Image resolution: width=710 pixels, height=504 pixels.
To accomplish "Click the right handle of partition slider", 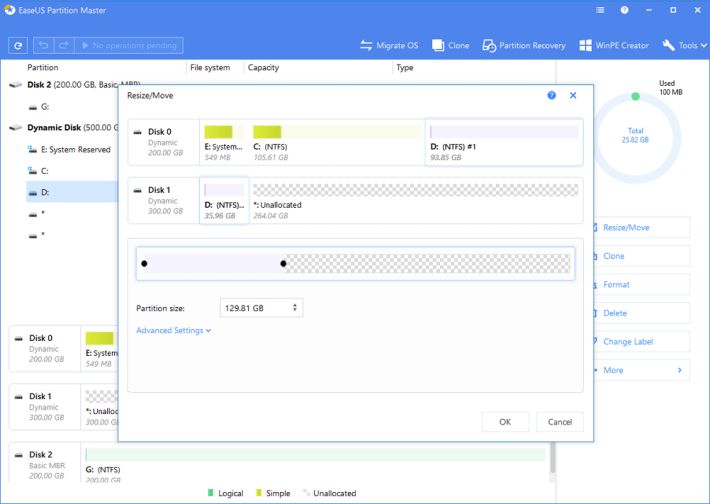I will (284, 264).
